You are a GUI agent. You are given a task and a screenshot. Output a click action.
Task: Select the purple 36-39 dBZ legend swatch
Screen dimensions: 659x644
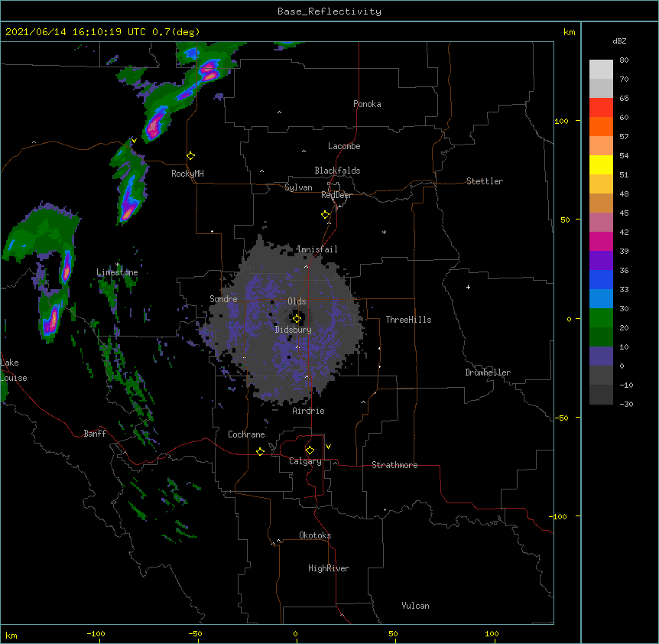pos(601,261)
